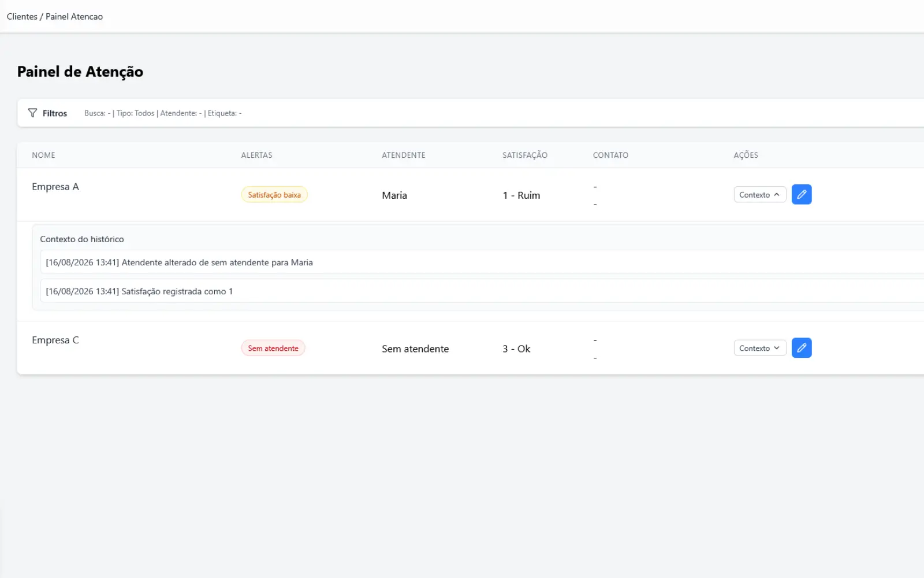Click the Maria attendant cell
Screen dimensions: 924x578
tap(394, 195)
